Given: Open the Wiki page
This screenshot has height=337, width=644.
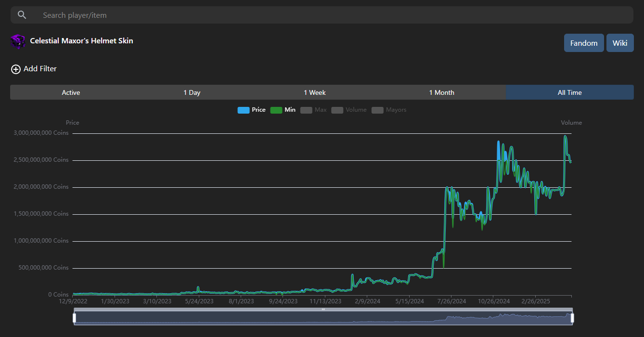Looking at the screenshot, I should [620, 43].
